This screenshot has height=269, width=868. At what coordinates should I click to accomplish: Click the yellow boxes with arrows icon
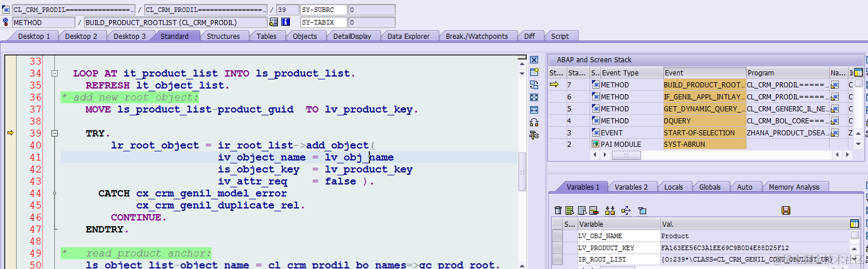pyautogui.click(x=610, y=211)
